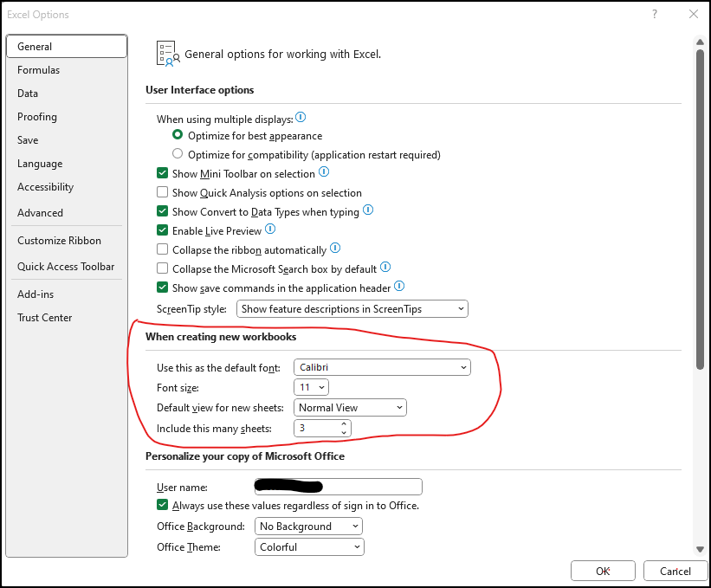The image size is (711, 588).
Task: Open the ScreenTip style dropdown
Action: pos(352,309)
